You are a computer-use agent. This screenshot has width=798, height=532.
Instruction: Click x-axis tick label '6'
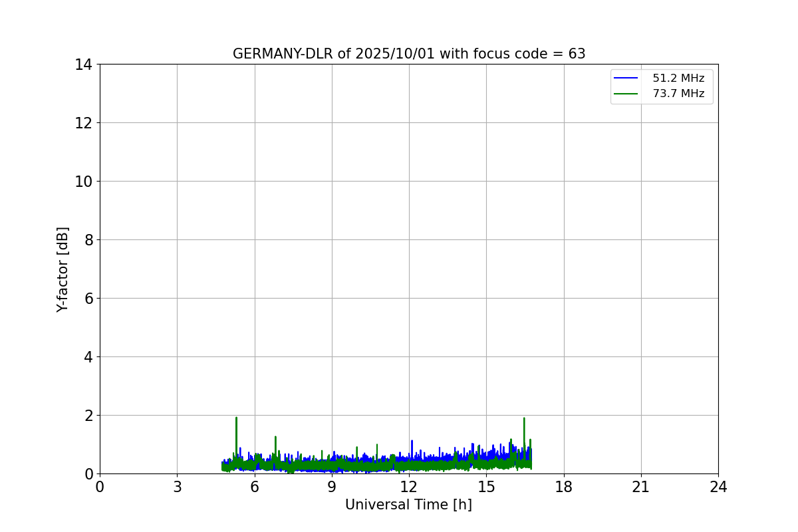pyautogui.click(x=255, y=487)
